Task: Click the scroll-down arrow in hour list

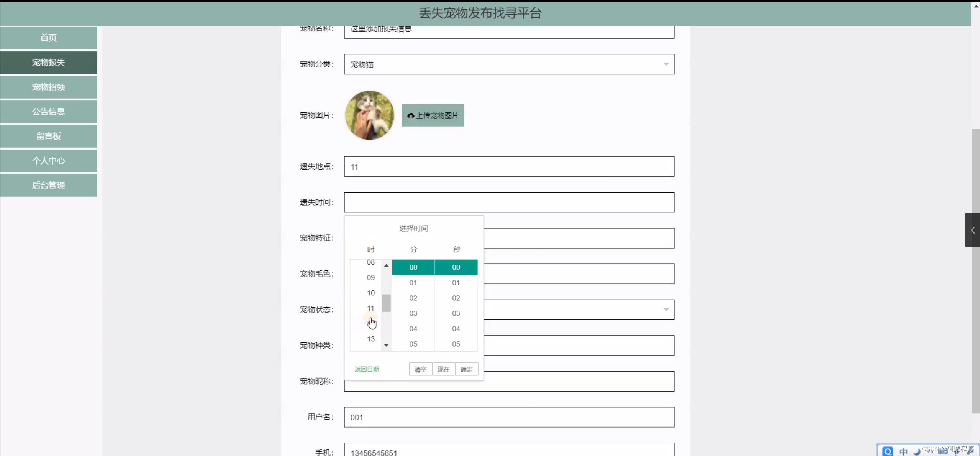Action: 386,345
